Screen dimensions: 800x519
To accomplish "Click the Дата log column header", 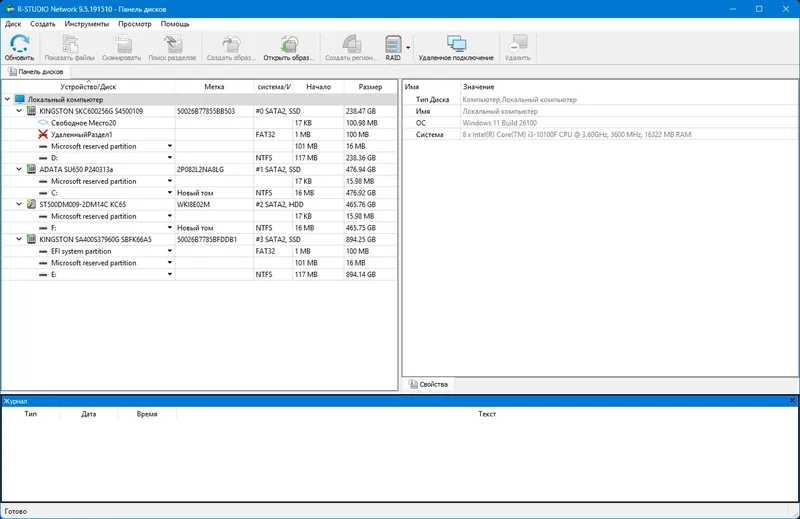I will point(88,414).
